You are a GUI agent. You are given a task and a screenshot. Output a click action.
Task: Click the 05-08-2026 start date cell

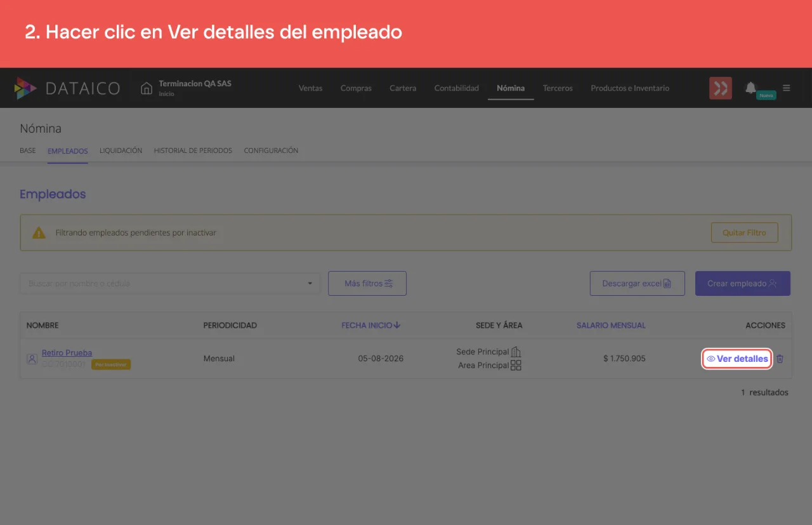point(381,359)
